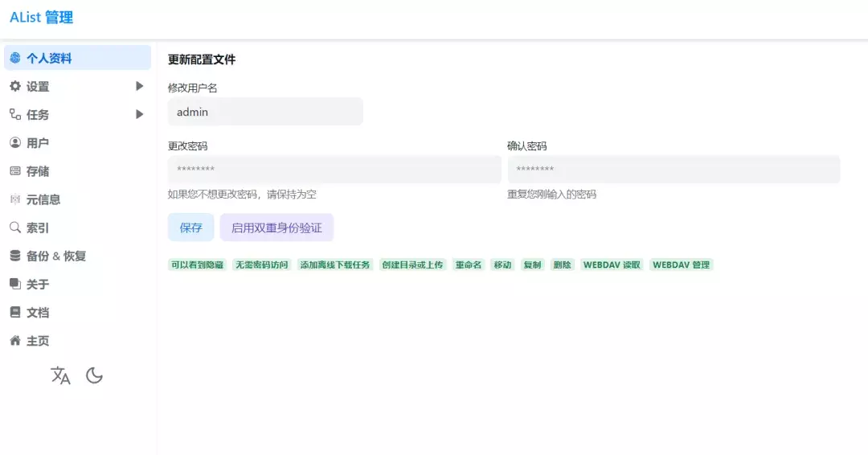This screenshot has width=868, height=455.
Task: Toggle dark mode moon icon
Action: point(94,375)
